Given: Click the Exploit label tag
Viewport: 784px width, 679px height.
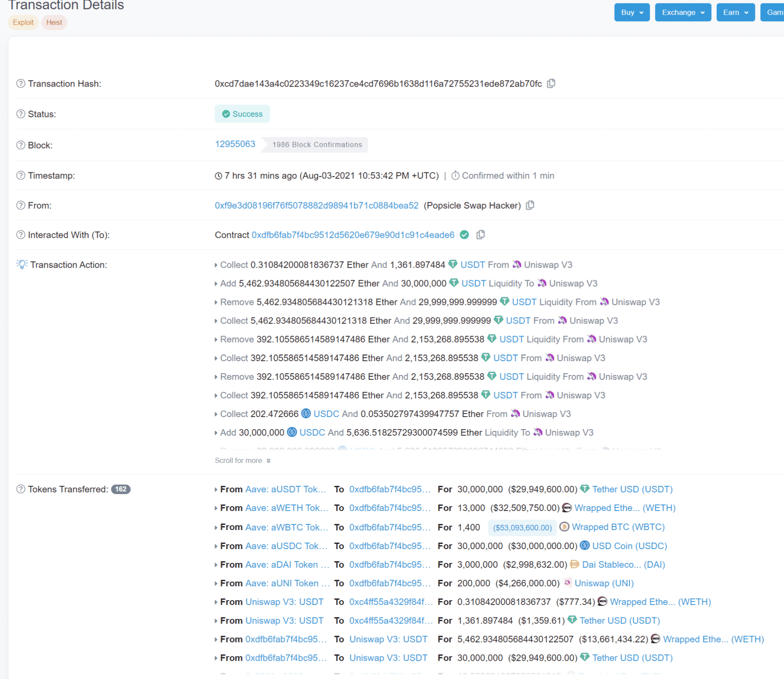Looking at the screenshot, I should point(23,23).
